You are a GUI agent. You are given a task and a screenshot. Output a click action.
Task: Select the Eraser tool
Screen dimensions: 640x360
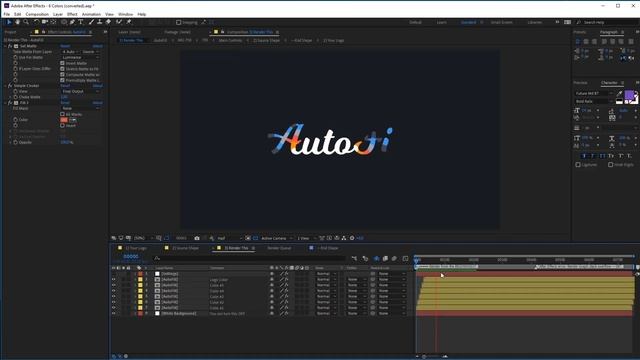point(108,22)
